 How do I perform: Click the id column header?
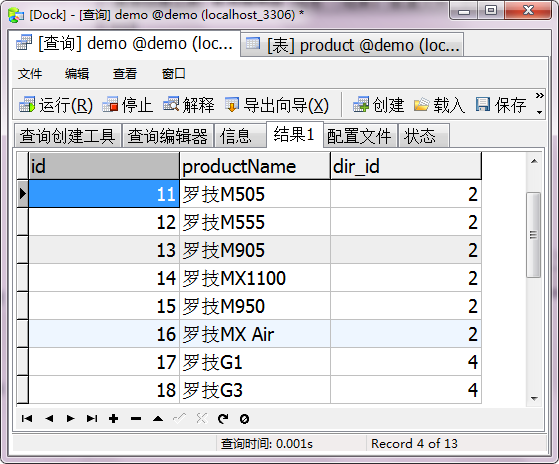click(104, 166)
